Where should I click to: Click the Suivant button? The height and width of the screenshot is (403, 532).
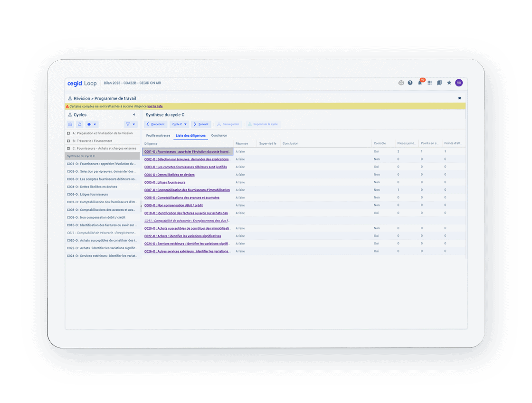pyautogui.click(x=201, y=124)
